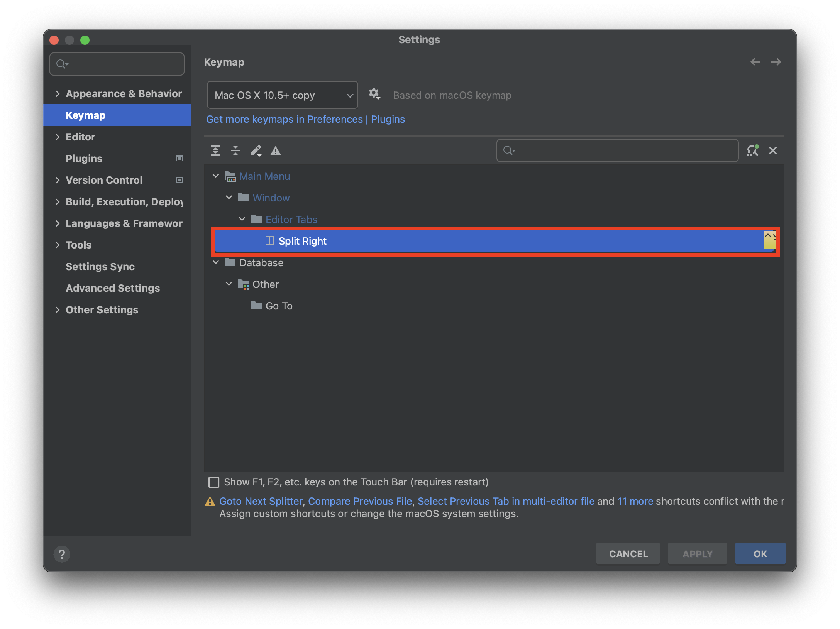Screen dimensions: 840x629
Task: Open the Help question mark button
Action: (x=62, y=554)
